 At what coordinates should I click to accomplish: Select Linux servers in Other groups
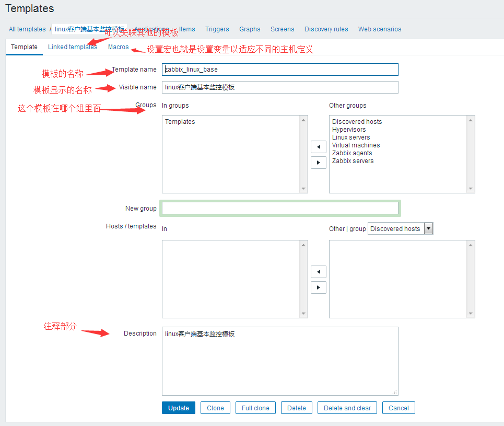point(351,137)
